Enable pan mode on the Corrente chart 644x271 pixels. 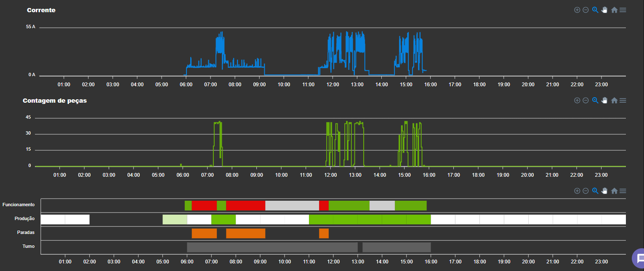[604, 10]
